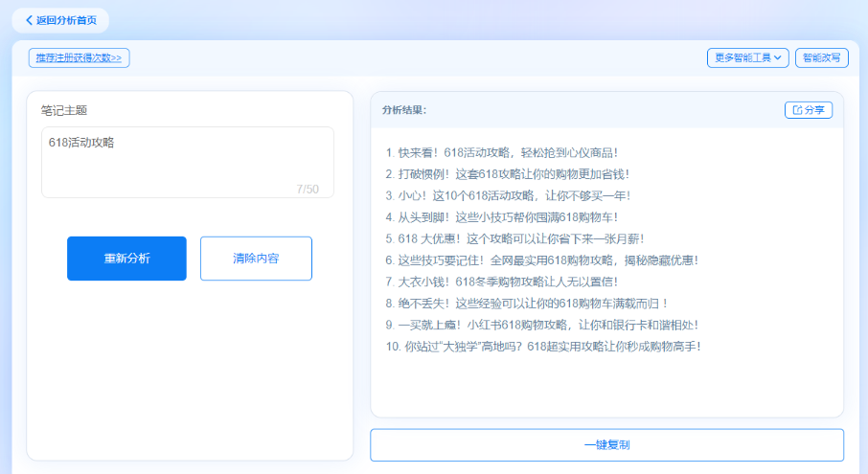Expand the 更多智能工具 dropdown
This screenshot has width=868, height=474.
click(747, 57)
